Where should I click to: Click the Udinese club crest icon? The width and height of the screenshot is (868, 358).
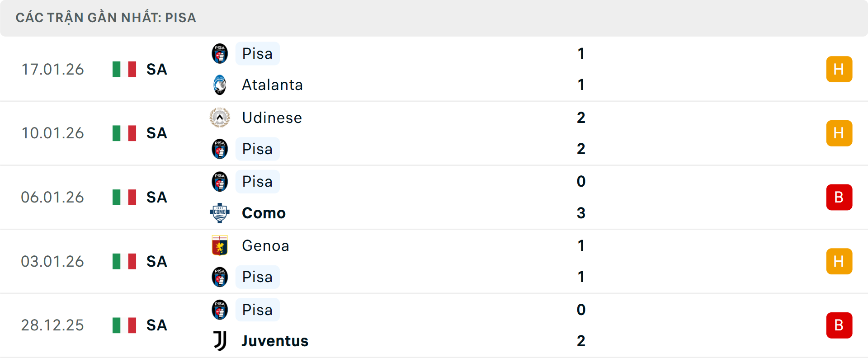click(220, 118)
